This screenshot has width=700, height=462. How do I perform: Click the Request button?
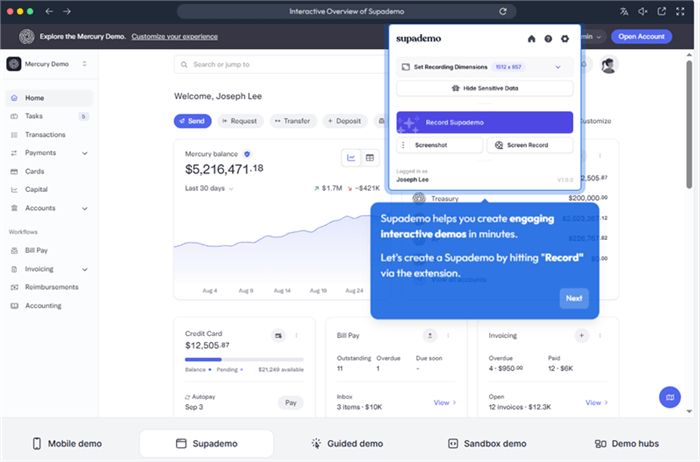click(x=240, y=121)
